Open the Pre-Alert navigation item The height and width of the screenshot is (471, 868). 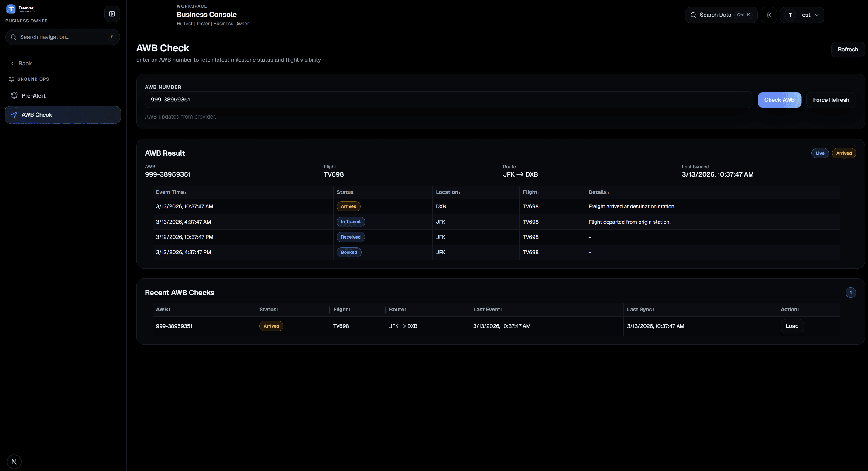(34, 96)
